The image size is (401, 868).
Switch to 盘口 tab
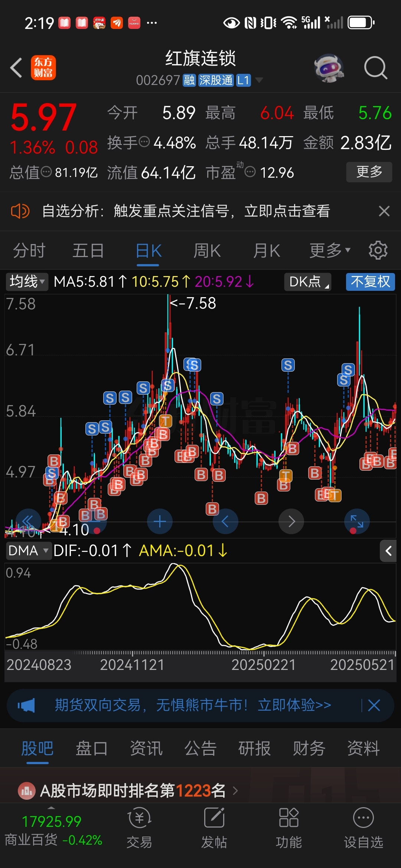(x=92, y=748)
